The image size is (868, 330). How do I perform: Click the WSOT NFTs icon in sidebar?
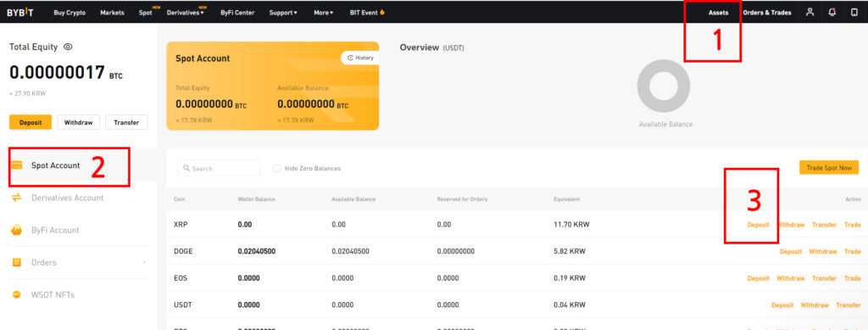17,294
